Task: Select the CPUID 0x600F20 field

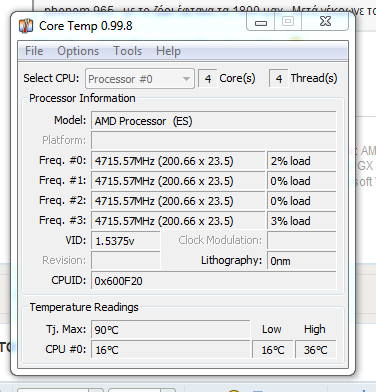Action: [x=214, y=281]
